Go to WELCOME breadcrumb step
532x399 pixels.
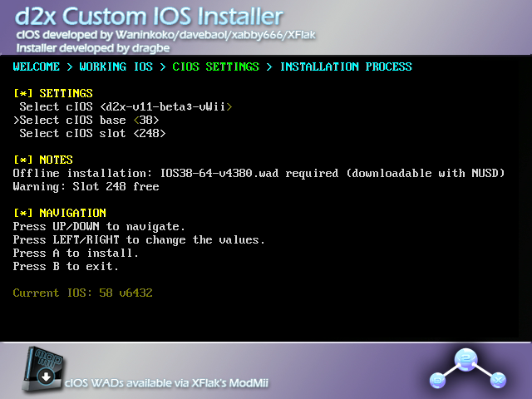click(39, 66)
